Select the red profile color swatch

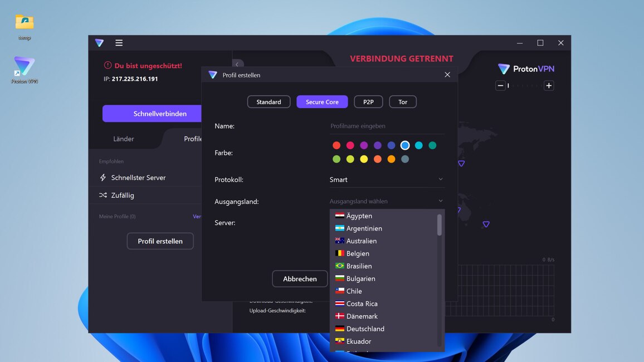tap(336, 145)
